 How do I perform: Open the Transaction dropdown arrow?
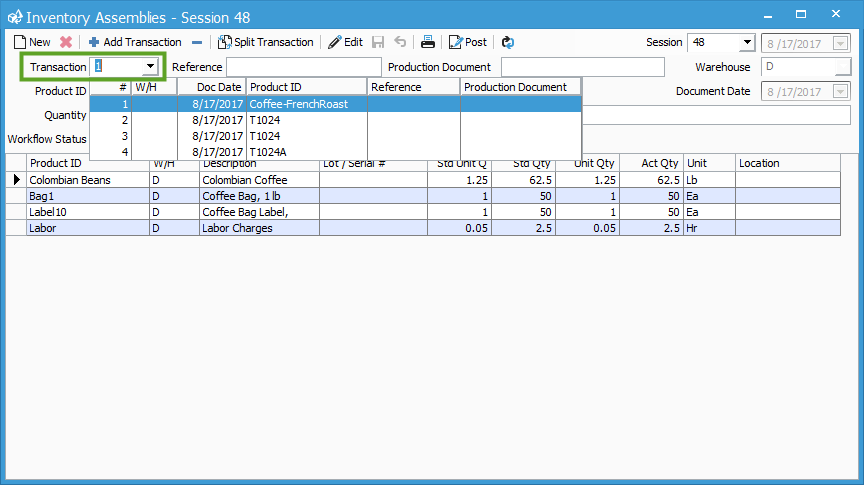point(150,66)
